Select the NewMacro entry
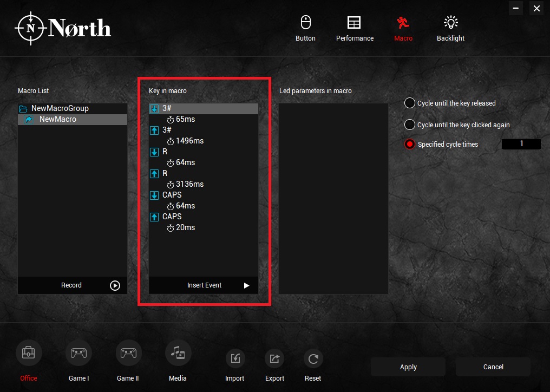The image size is (550, 392). (73, 119)
